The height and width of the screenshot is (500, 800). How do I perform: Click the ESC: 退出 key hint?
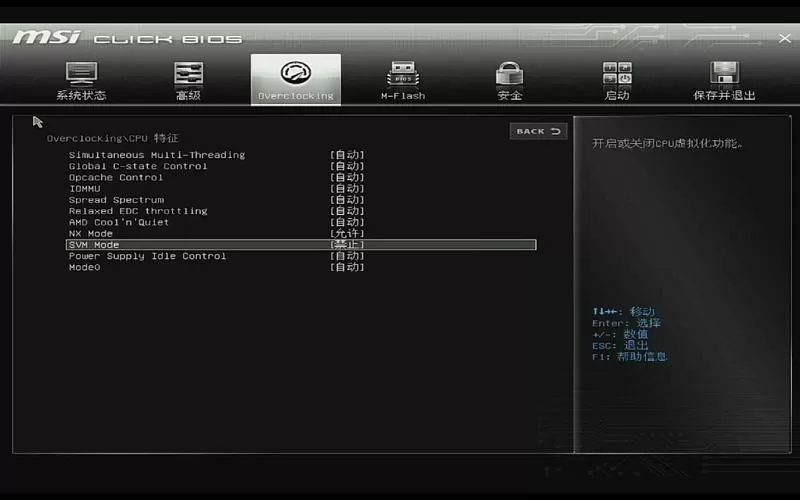pyautogui.click(x=620, y=345)
